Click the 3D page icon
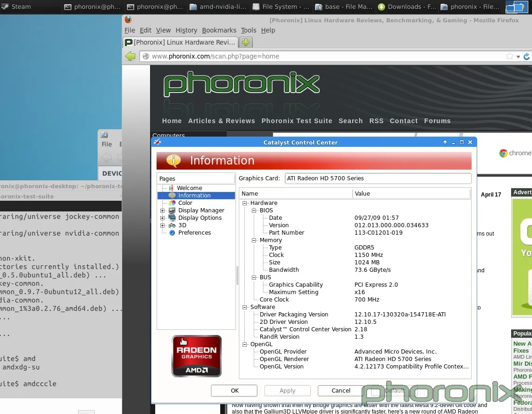 (x=172, y=225)
